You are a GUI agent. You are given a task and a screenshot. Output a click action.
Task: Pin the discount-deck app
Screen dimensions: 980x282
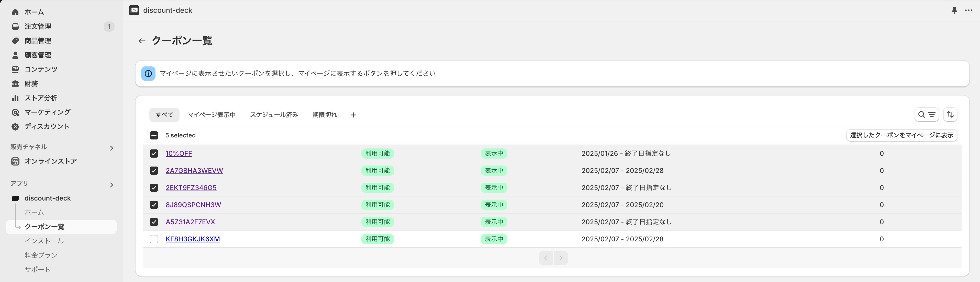(x=954, y=10)
